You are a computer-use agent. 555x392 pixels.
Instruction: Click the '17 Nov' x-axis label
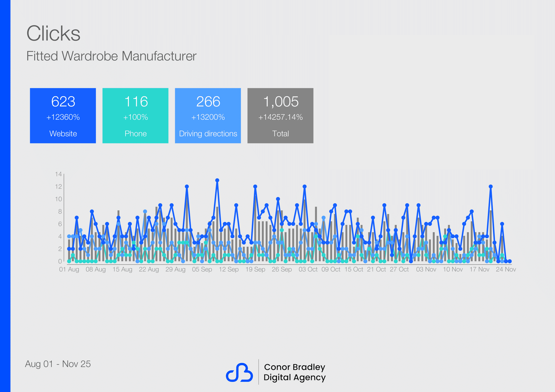(x=479, y=269)
